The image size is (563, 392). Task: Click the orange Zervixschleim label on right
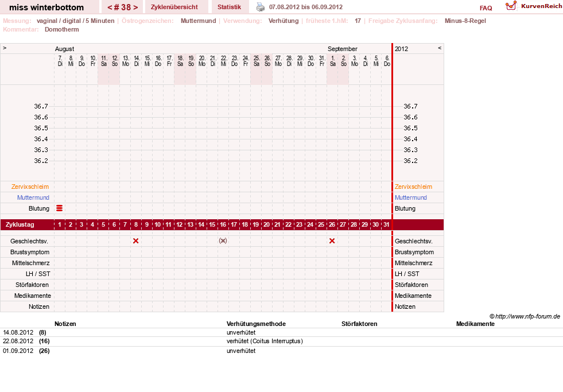coord(413,187)
